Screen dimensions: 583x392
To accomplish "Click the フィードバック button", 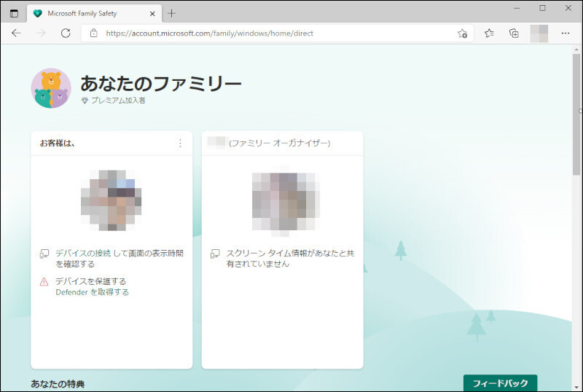I will (500, 383).
